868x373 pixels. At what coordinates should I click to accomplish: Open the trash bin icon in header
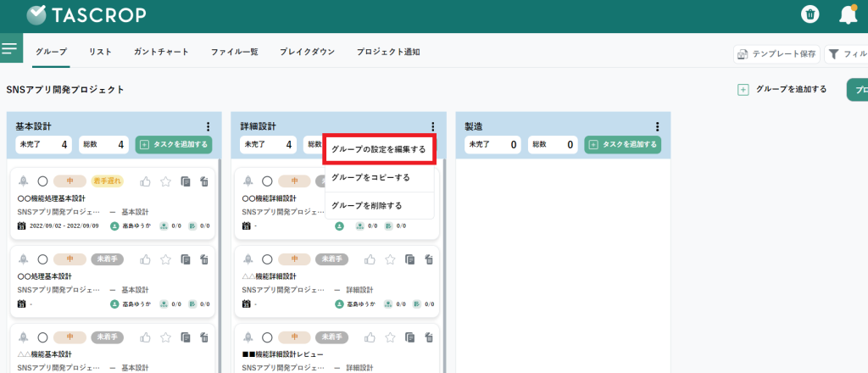pos(810,14)
